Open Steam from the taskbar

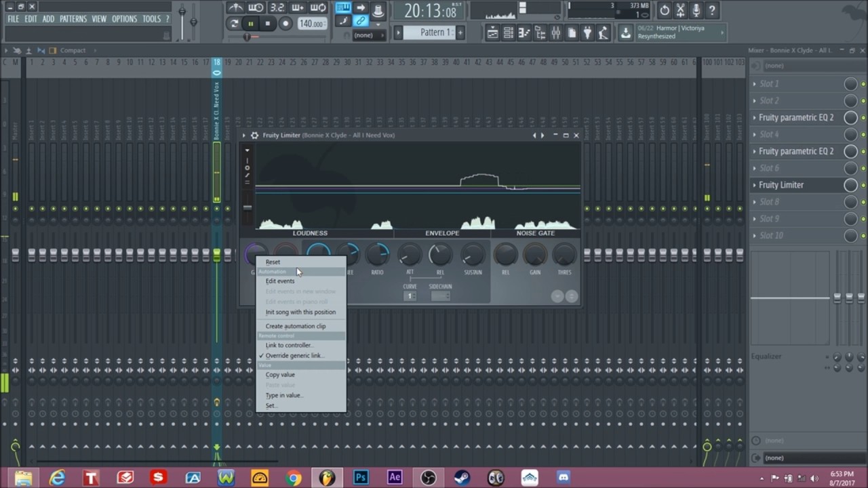point(462,478)
